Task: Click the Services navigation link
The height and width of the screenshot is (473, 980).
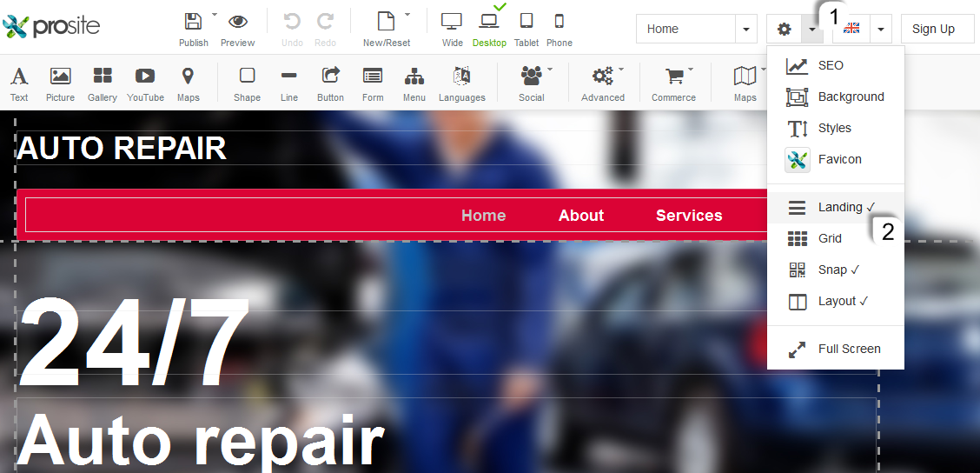Action: [689, 216]
